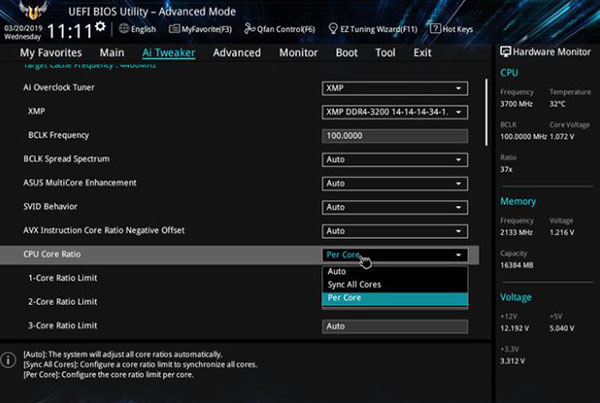Open the XMP profile dropdown
The height and width of the screenshot is (403, 600).
395,112
